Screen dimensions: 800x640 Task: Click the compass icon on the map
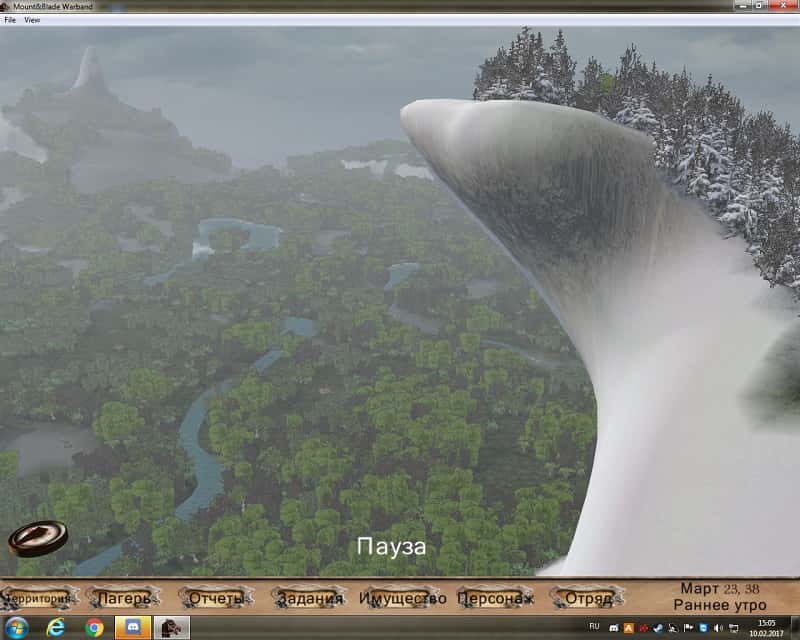[37, 537]
